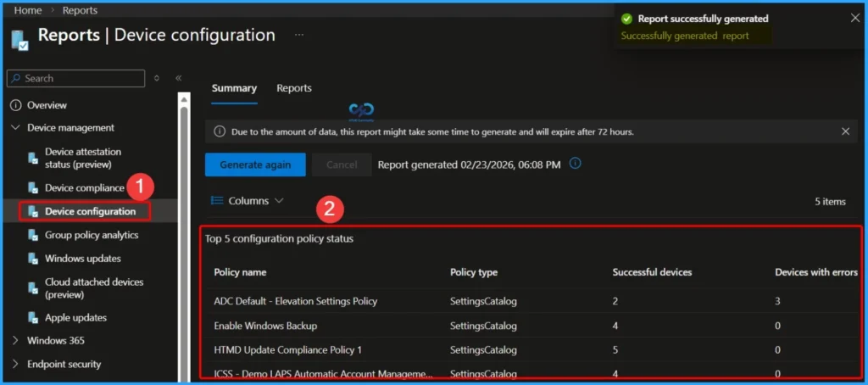Open Device attestation status (preview)
The image size is (868, 385).
tap(83, 158)
